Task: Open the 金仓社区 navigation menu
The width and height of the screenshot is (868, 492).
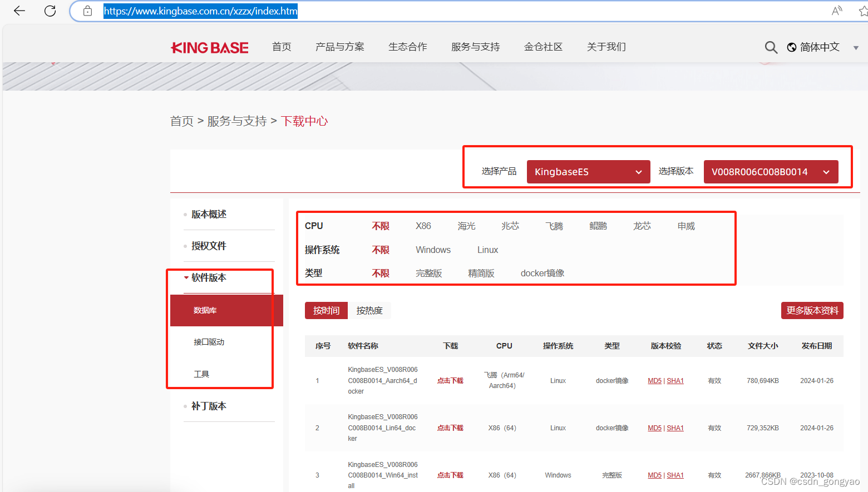Action: click(x=544, y=47)
